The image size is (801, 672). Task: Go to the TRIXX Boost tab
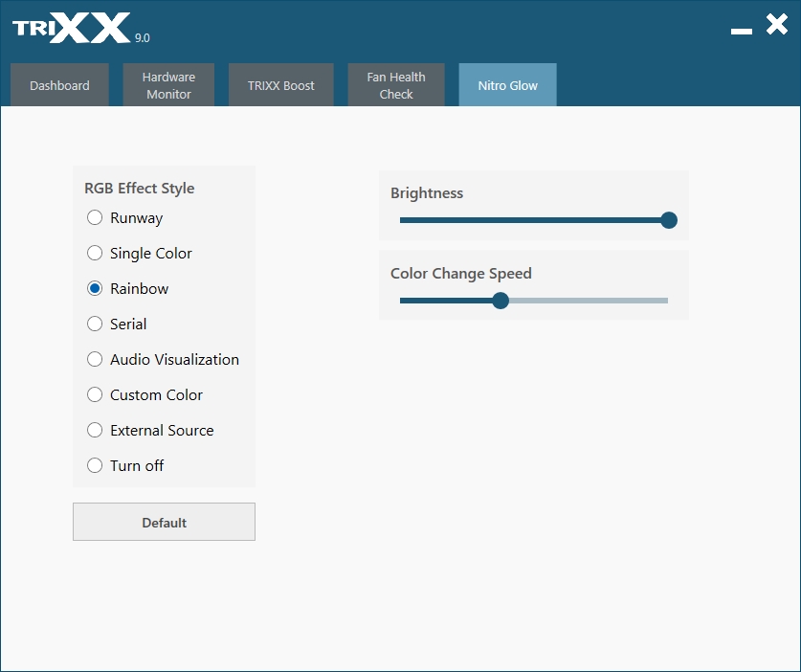point(281,85)
